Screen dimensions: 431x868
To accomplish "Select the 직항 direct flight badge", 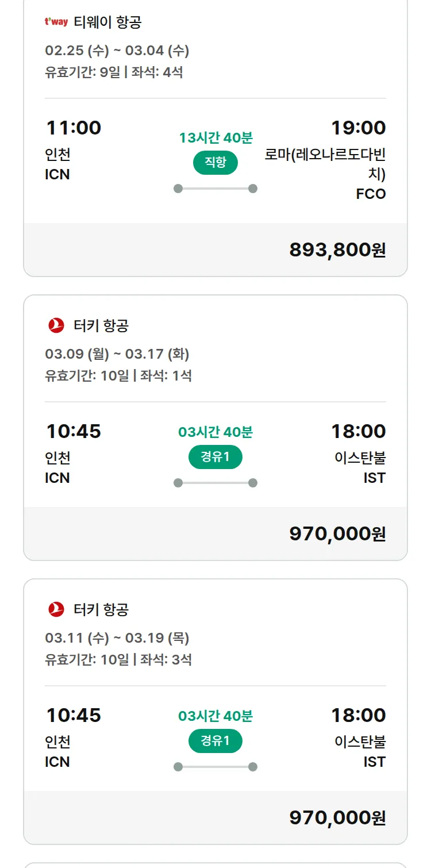I will point(215,163).
